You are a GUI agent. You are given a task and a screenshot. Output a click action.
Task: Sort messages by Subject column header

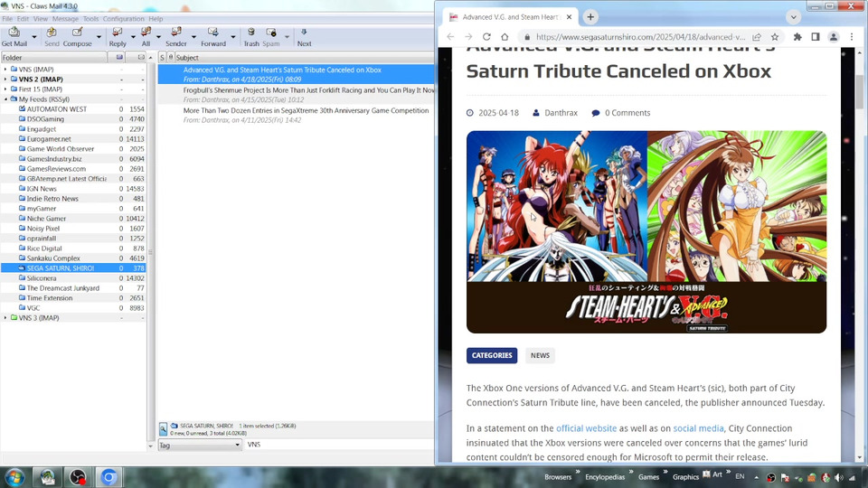click(304, 58)
